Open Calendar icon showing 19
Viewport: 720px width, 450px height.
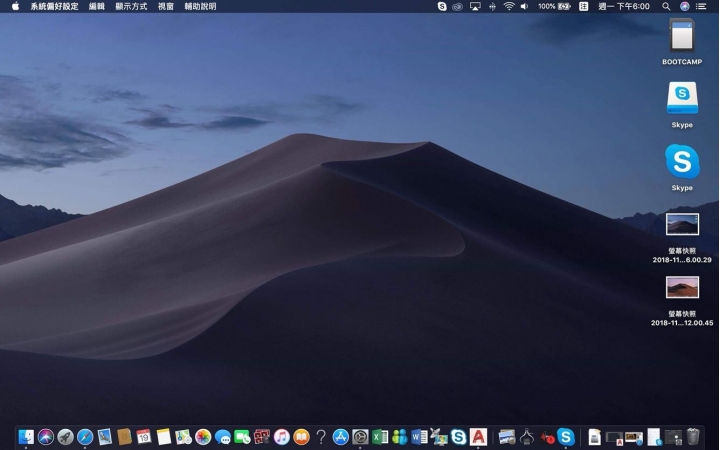tap(144, 437)
